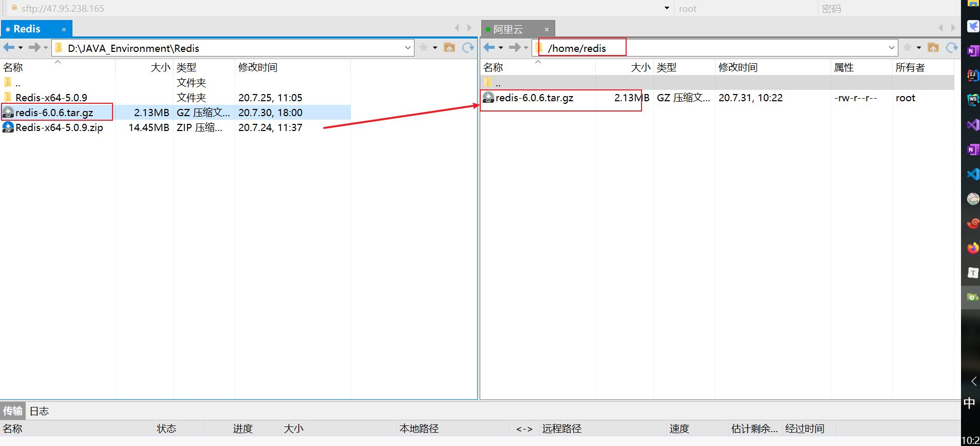Sort local files by 大小 column
Screen dimensions: 980x446
point(144,67)
